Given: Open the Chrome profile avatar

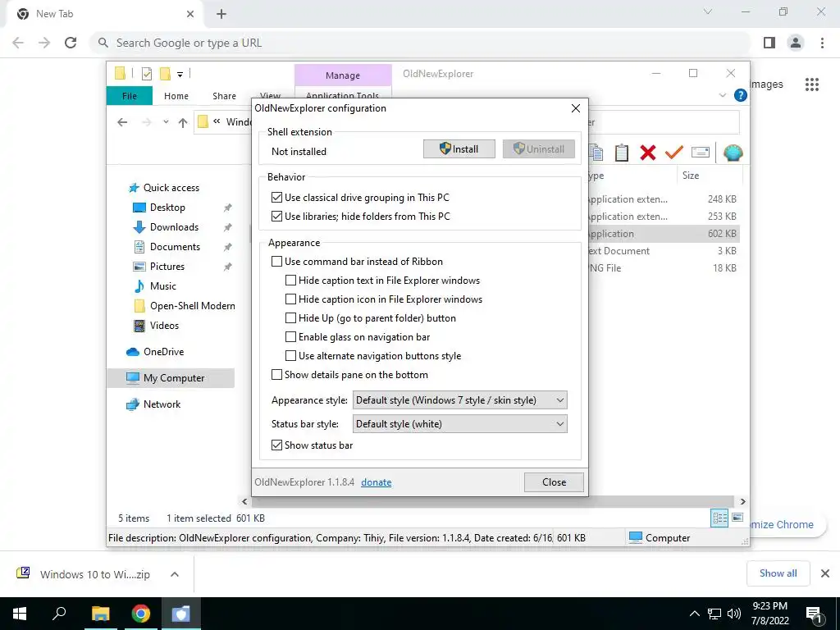Looking at the screenshot, I should pyautogui.click(x=796, y=43).
